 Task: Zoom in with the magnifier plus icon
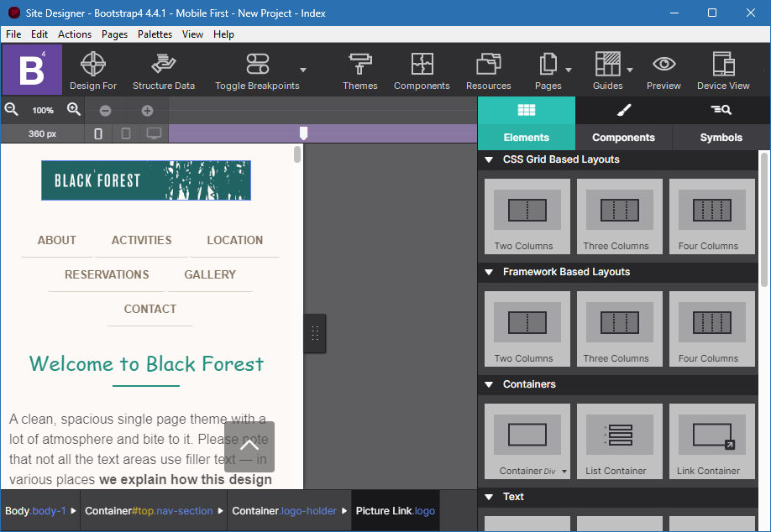(x=74, y=110)
